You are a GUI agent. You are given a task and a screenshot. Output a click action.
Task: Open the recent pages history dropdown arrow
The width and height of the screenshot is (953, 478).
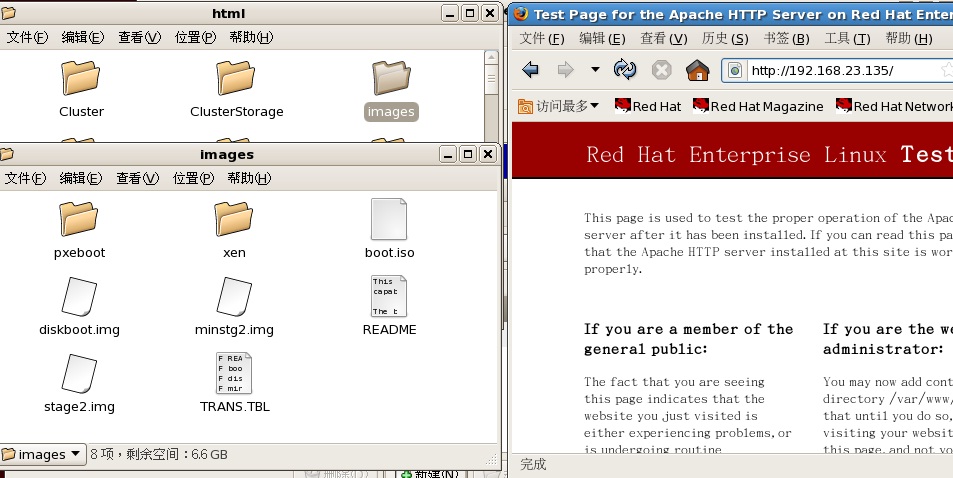coord(596,69)
